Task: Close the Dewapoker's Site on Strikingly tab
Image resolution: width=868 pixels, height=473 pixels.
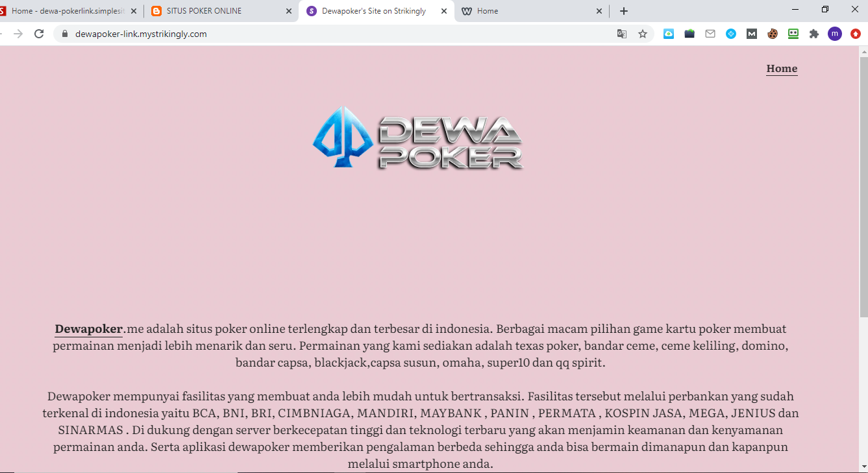Action: pos(444,11)
